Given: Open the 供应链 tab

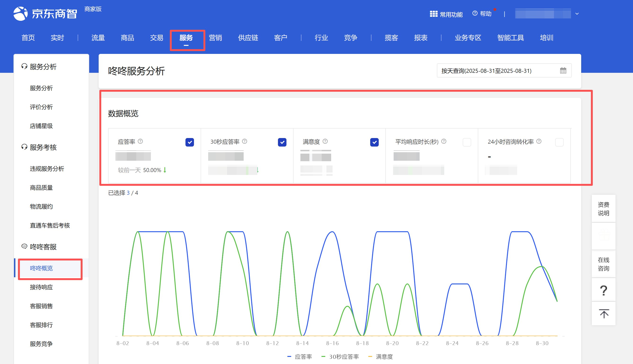Looking at the screenshot, I should [x=248, y=38].
